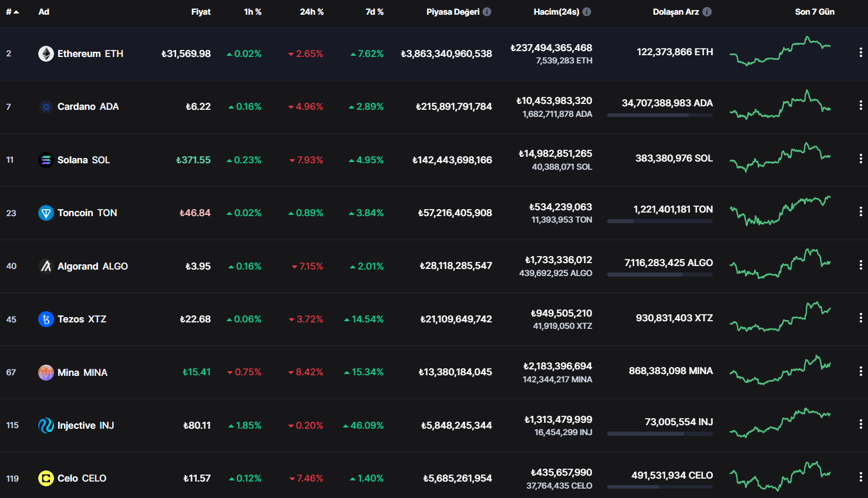Sort by the Piyasa Değeri column header
868x498 pixels.
(x=453, y=12)
